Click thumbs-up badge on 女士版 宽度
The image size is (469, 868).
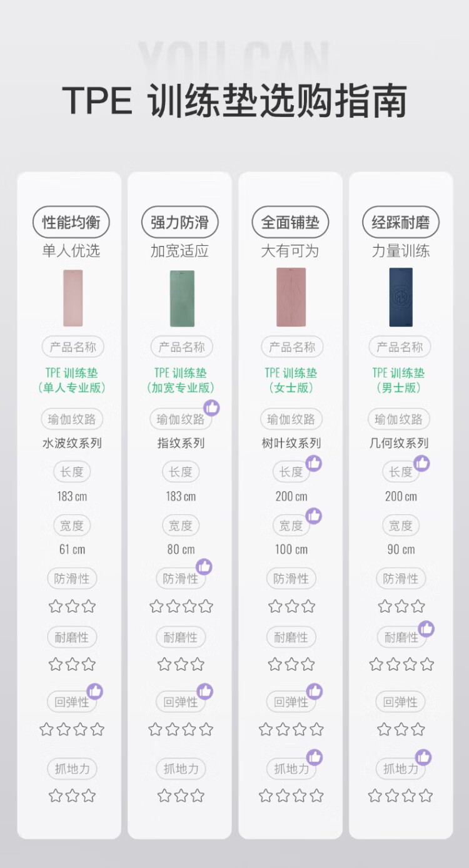314,516
